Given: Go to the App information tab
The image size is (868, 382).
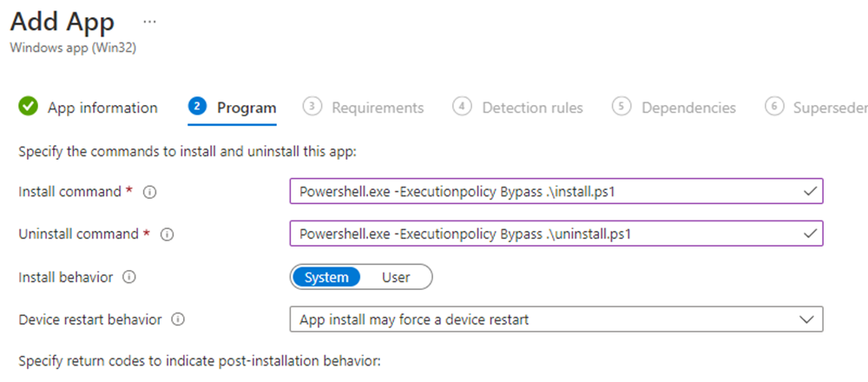Looking at the screenshot, I should click(x=102, y=108).
